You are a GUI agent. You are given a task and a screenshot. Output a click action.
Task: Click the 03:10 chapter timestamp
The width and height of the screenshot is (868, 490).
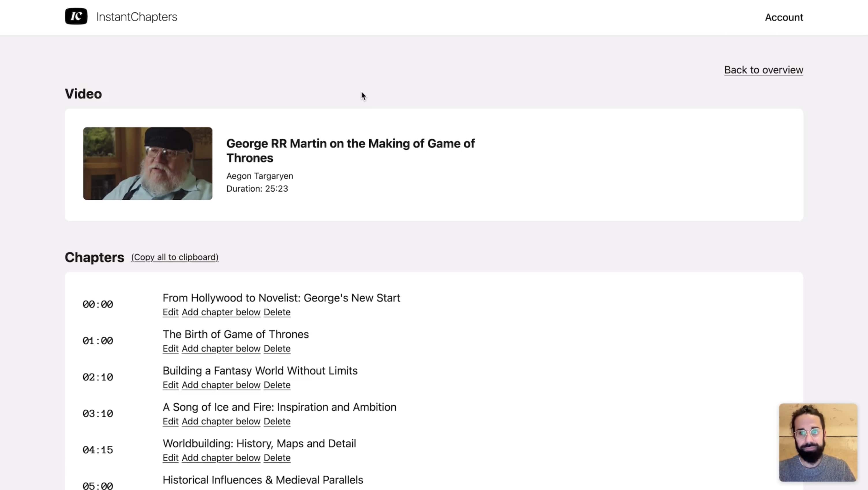98,414
